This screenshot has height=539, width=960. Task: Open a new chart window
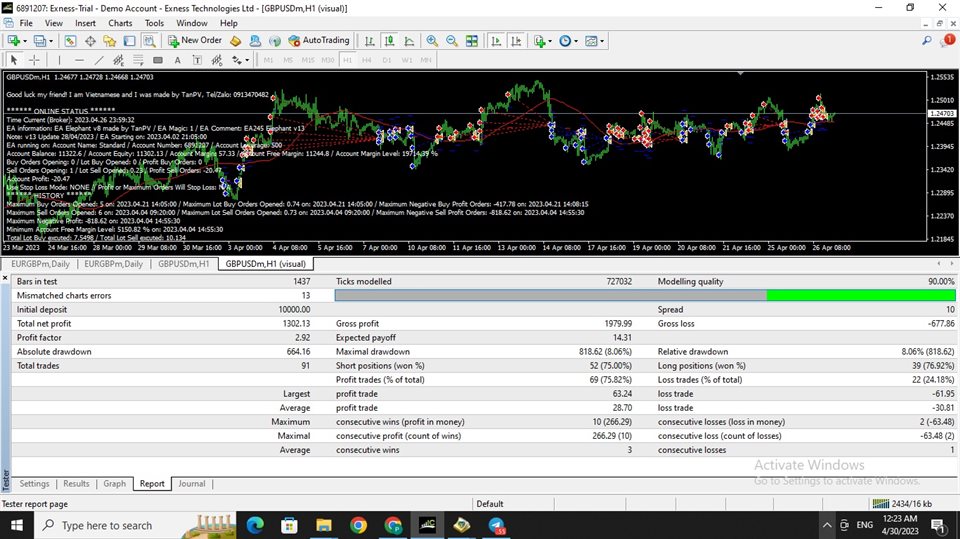point(13,41)
